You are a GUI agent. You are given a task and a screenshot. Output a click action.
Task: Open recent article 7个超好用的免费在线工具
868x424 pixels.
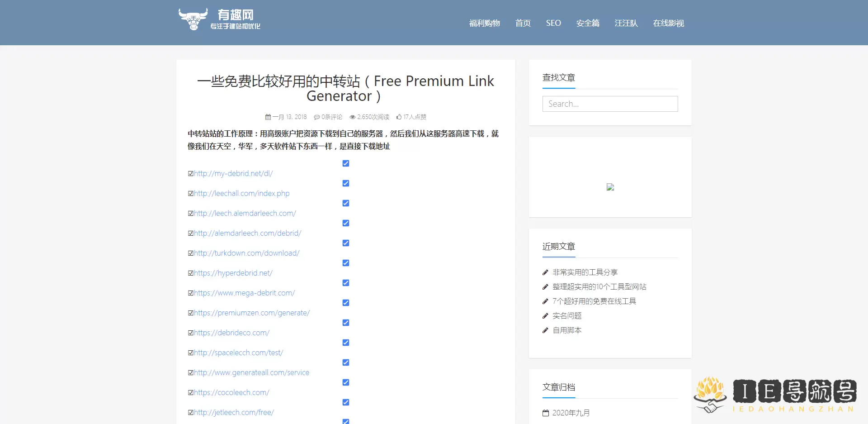(x=594, y=301)
